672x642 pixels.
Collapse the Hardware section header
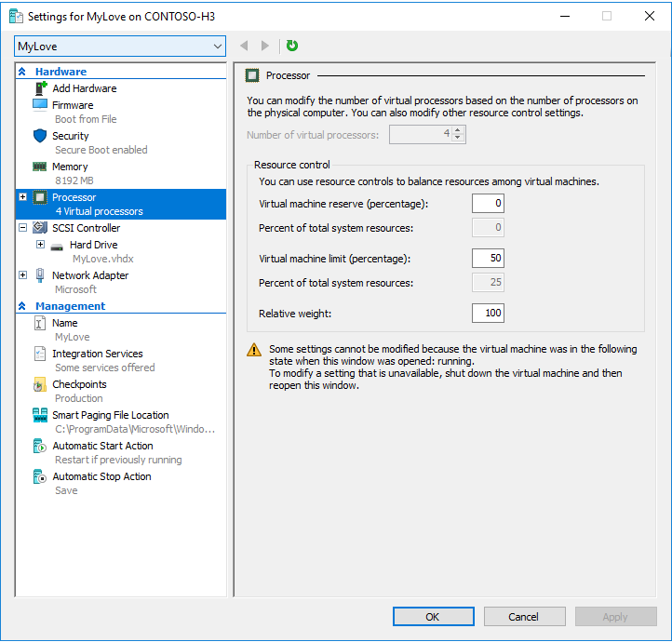pos(22,72)
